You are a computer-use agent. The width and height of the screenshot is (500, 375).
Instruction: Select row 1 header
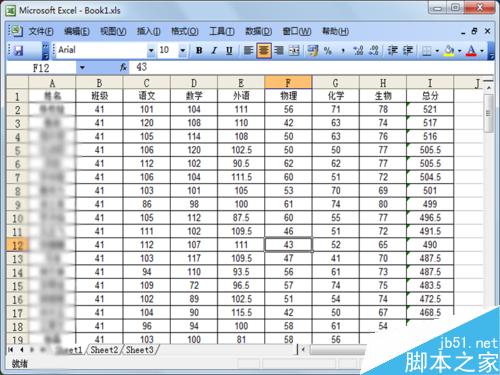(17, 96)
